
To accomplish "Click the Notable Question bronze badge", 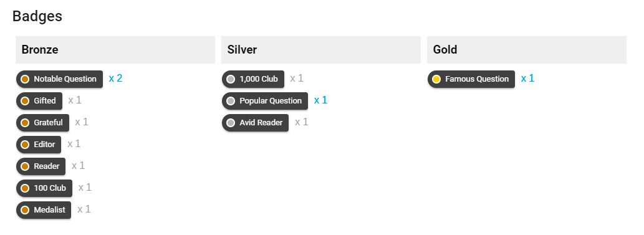I will [x=60, y=79].
